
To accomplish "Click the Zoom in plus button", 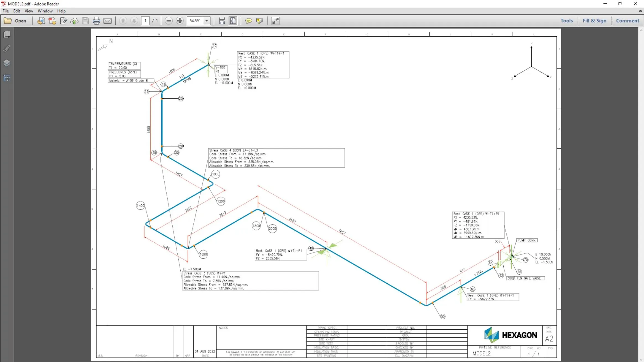I will [x=180, y=21].
